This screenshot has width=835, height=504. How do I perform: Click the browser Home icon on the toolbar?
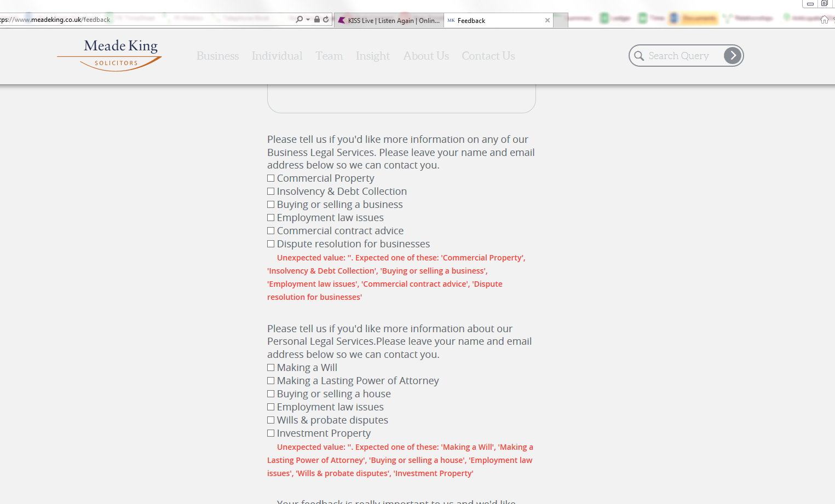(x=825, y=19)
